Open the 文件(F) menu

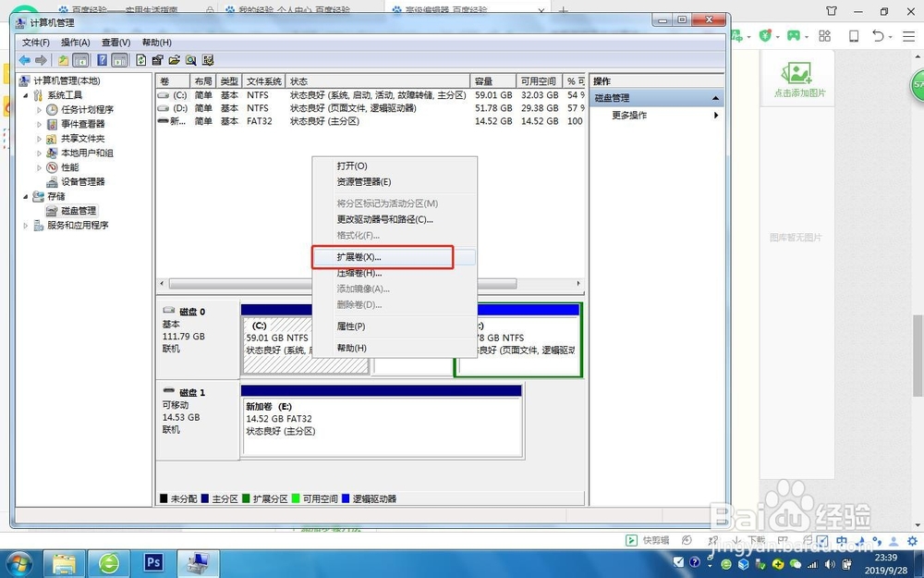coord(36,43)
